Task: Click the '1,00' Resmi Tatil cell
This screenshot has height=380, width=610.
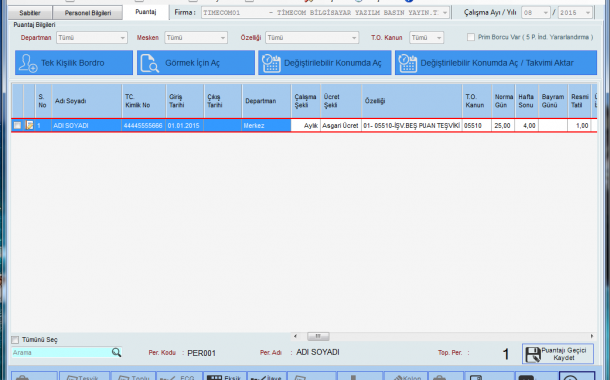Action: pyautogui.click(x=579, y=126)
